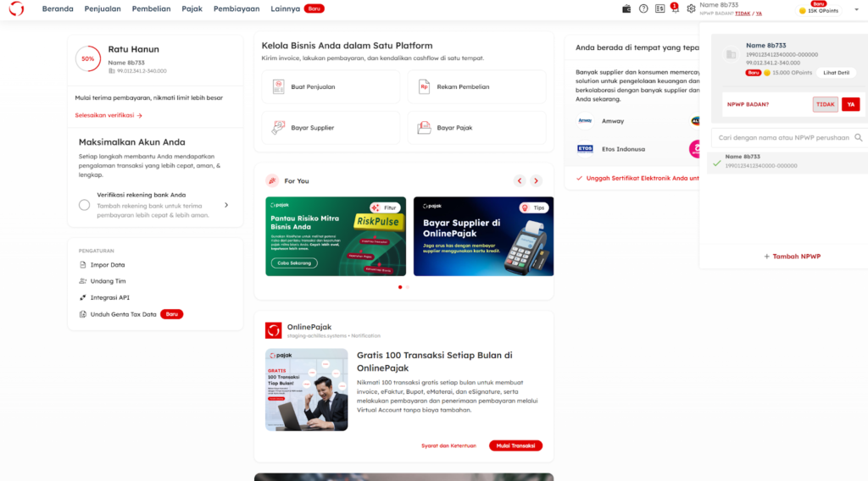Image resolution: width=868 pixels, height=481 pixels.
Task: Choose YA for NPWP Badan
Action: point(850,104)
